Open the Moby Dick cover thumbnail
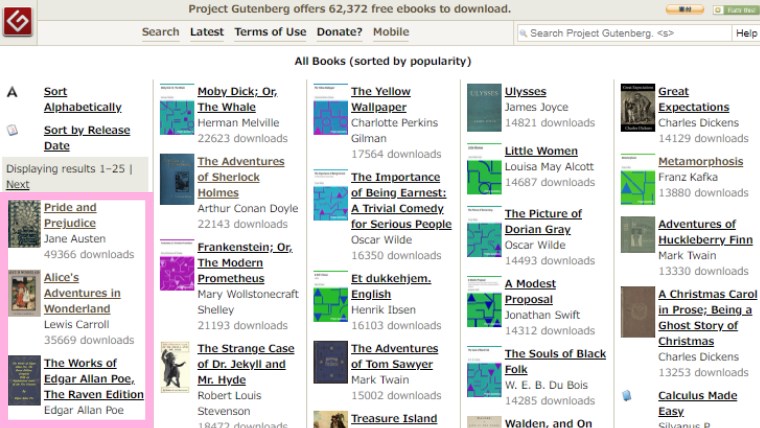 [177, 110]
